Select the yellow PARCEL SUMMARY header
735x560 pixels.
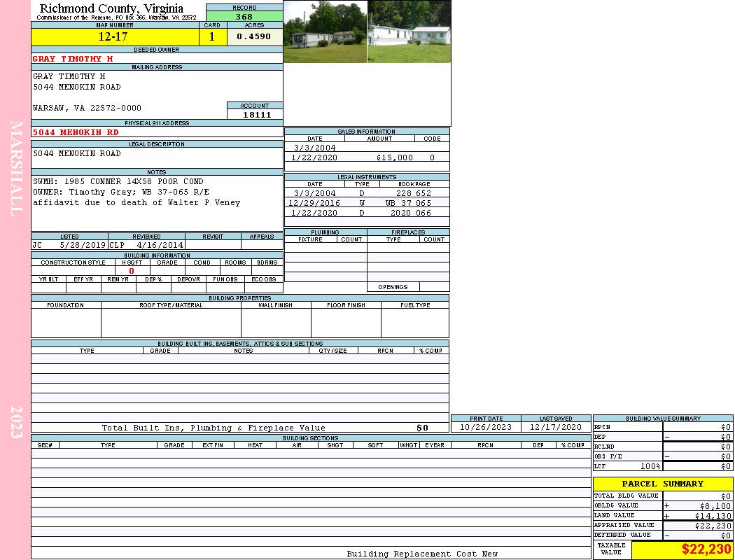tap(662, 484)
